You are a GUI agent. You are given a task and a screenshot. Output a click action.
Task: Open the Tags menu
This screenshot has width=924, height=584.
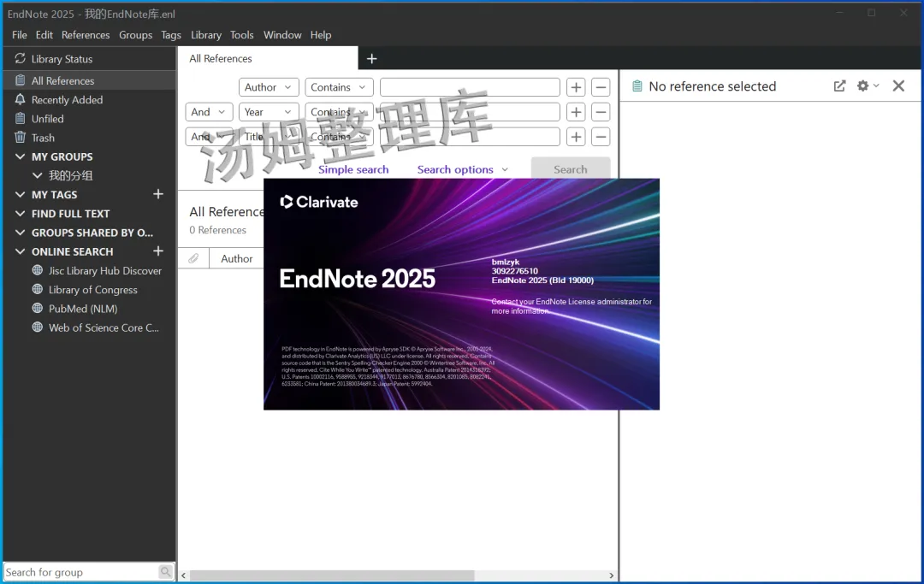tap(171, 35)
